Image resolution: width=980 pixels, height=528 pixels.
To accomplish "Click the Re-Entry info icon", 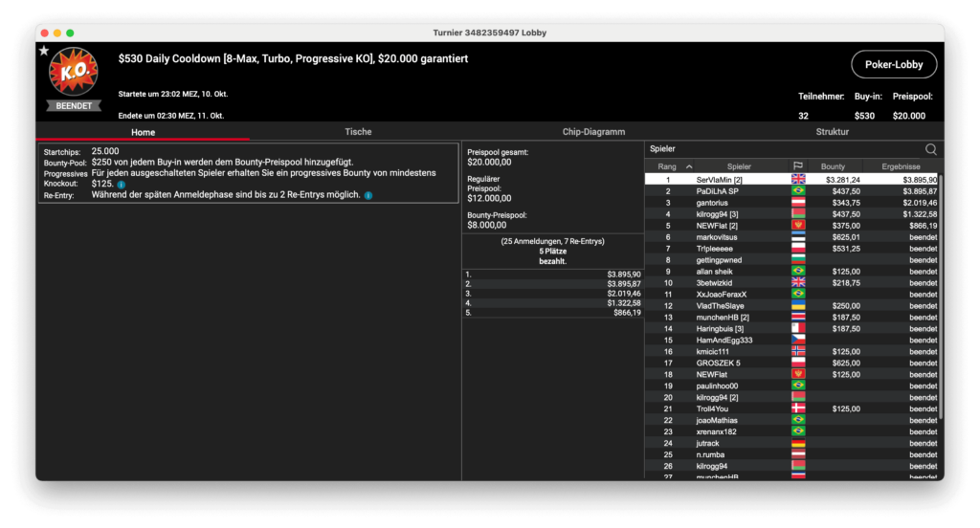I will click(x=368, y=195).
